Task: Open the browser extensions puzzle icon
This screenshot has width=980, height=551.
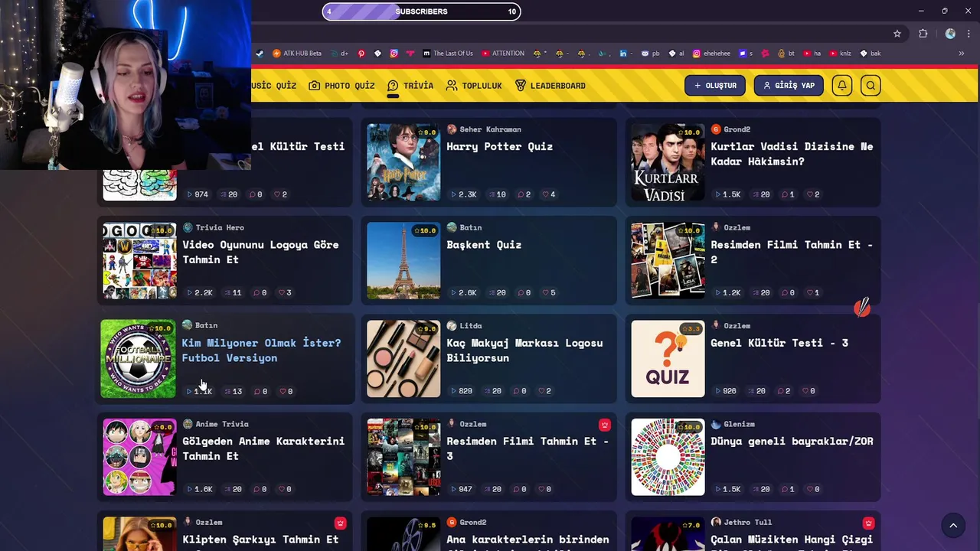Action: tap(923, 34)
